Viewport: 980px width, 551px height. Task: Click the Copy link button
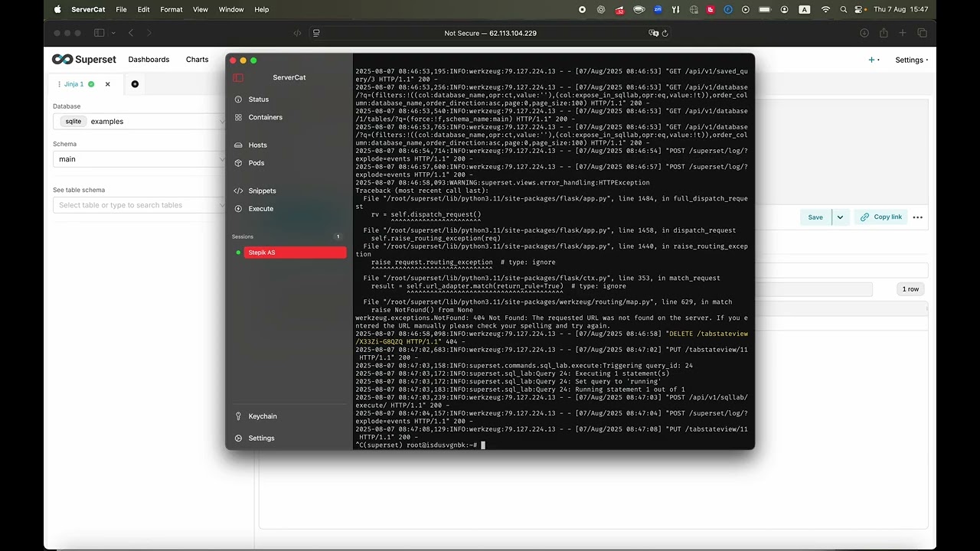point(880,217)
